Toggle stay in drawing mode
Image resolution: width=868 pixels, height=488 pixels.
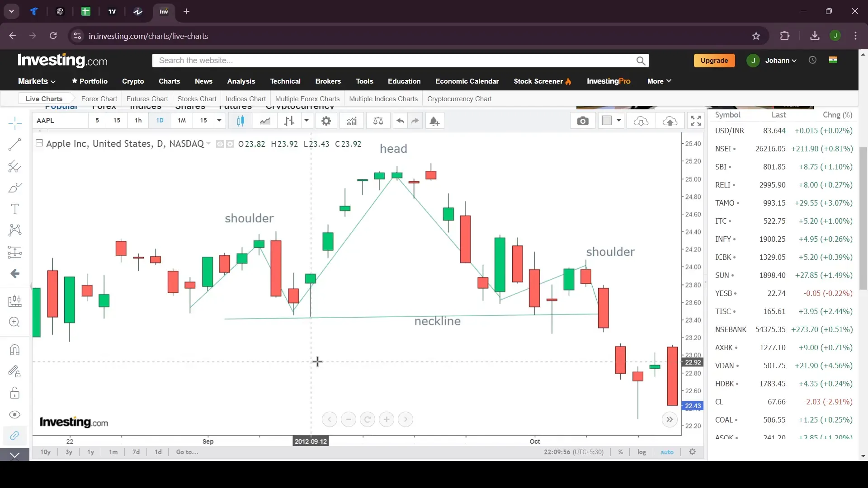pyautogui.click(x=15, y=371)
